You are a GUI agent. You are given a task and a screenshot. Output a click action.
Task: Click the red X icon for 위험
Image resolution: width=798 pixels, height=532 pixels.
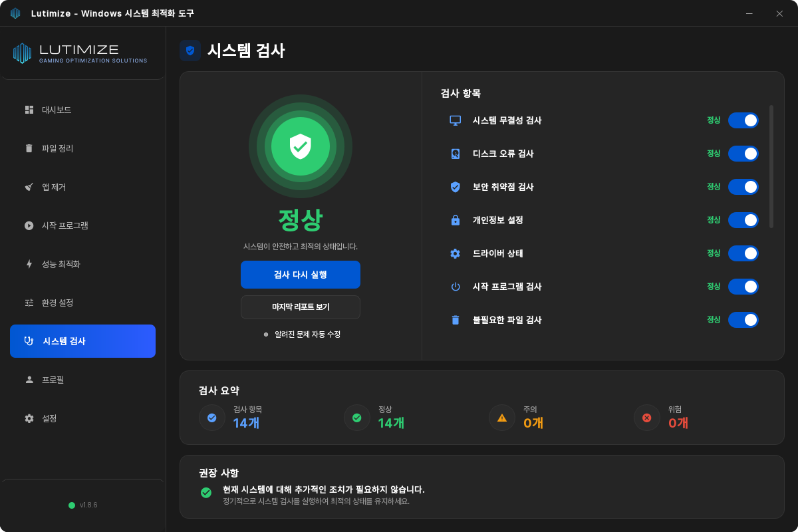click(x=647, y=418)
